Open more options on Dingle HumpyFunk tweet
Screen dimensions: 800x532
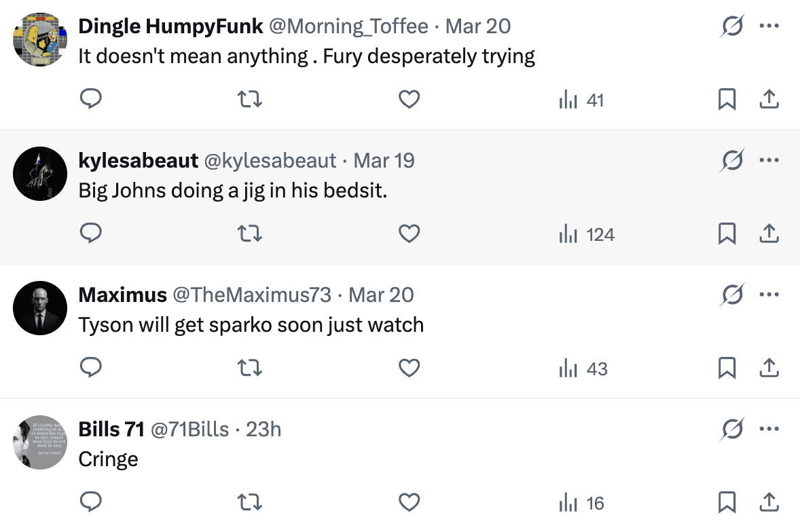coord(769,26)
